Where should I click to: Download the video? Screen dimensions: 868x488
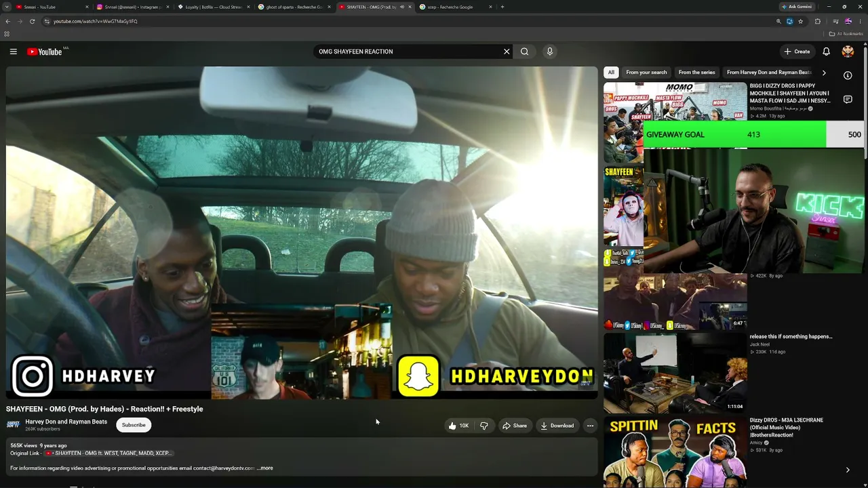coord(557,426)
